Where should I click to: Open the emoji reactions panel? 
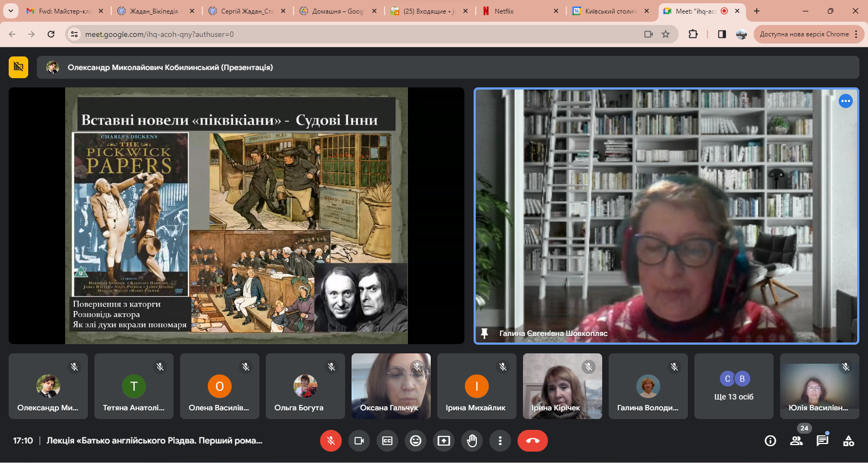[x=416, y=441]
